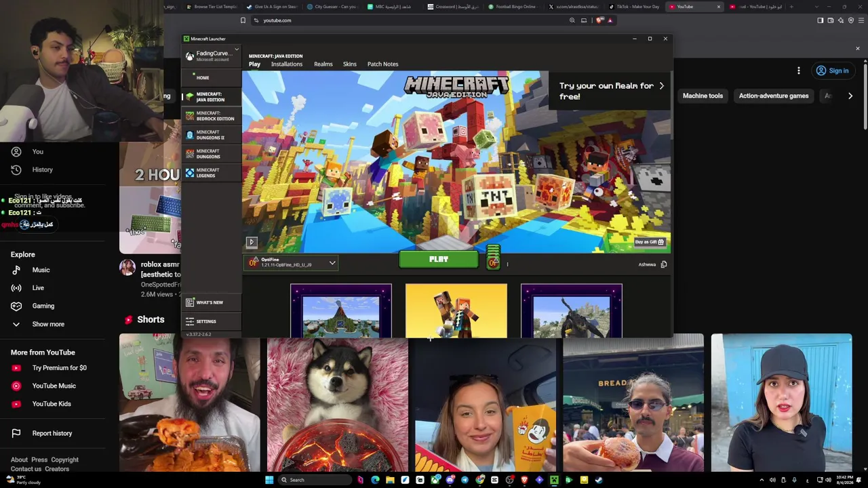Open Discord from the taskbar
Screen dimensions: 868x488
[450, 480]
